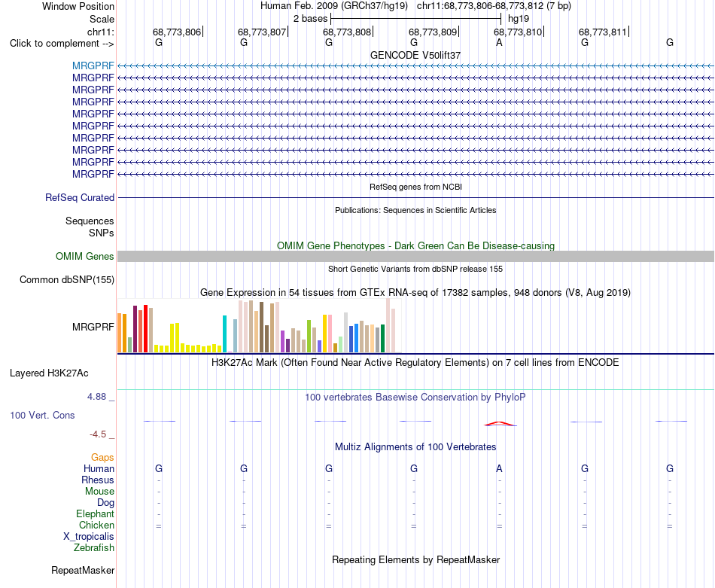The height and width of the screenshot is (588, 715).
Task: Click the SNPs track label
Action: point(102,233)
